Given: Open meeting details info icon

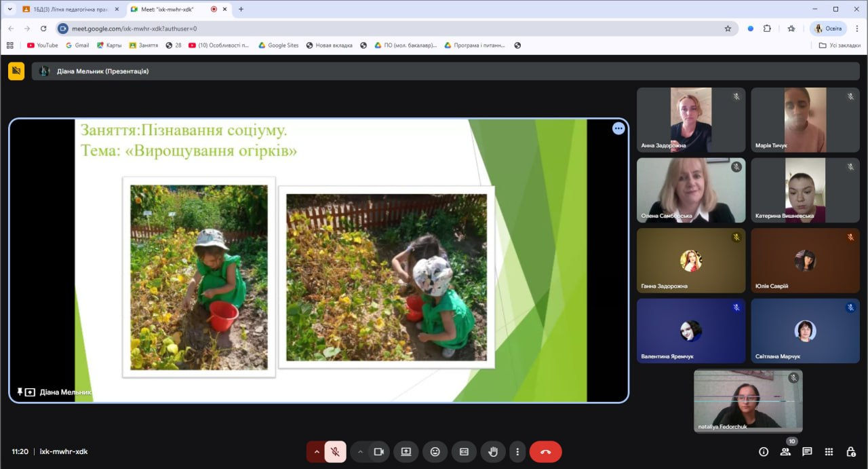Looking at the screenshot, I should (x=764, y=451).
